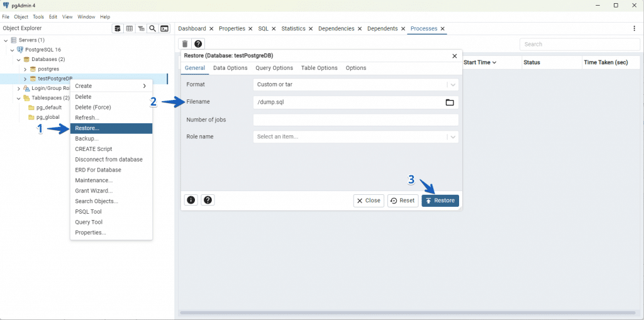
Task: Open the PSQL Tool terminal icon
Action: pos(164,28)
